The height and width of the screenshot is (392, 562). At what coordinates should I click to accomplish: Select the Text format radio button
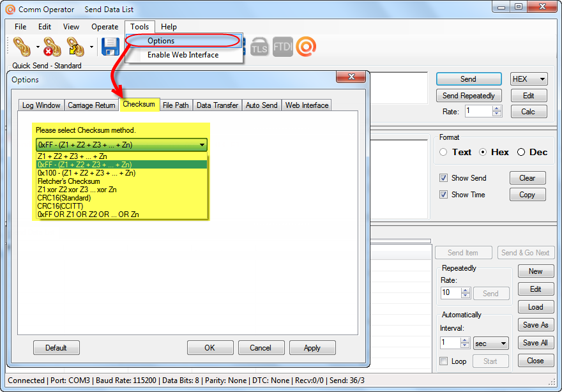(443, 153)
